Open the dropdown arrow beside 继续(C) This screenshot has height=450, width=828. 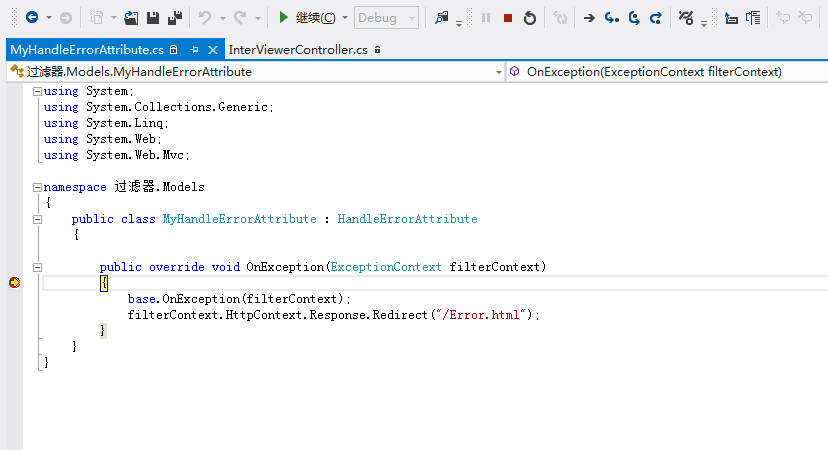(345, 18)
